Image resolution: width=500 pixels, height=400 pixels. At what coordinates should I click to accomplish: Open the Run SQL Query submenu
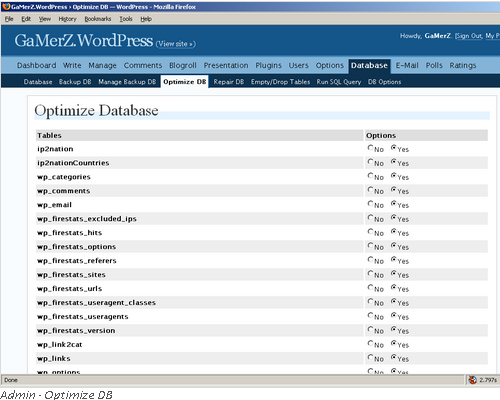(x=339, y=82)
